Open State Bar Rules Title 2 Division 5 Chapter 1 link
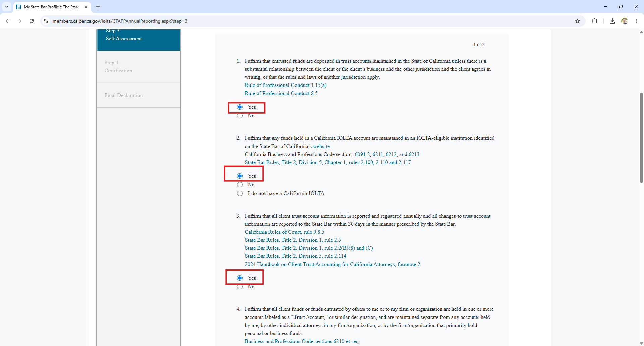644x346 pixels. click(328, 162)
